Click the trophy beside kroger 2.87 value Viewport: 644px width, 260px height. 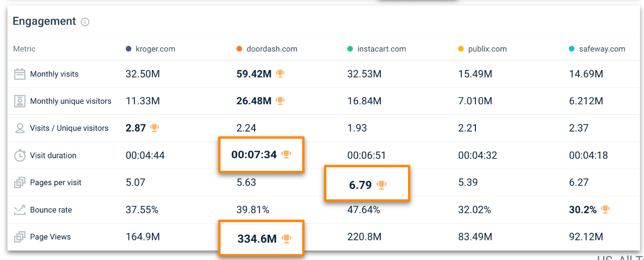(x=154, y=128)
